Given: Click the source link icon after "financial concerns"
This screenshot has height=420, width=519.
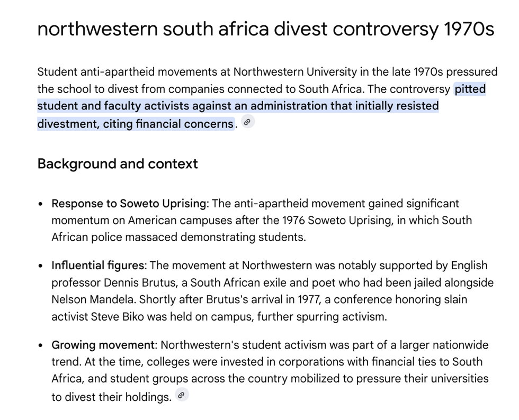Looking at the screenshot, I should pos(247,123).
